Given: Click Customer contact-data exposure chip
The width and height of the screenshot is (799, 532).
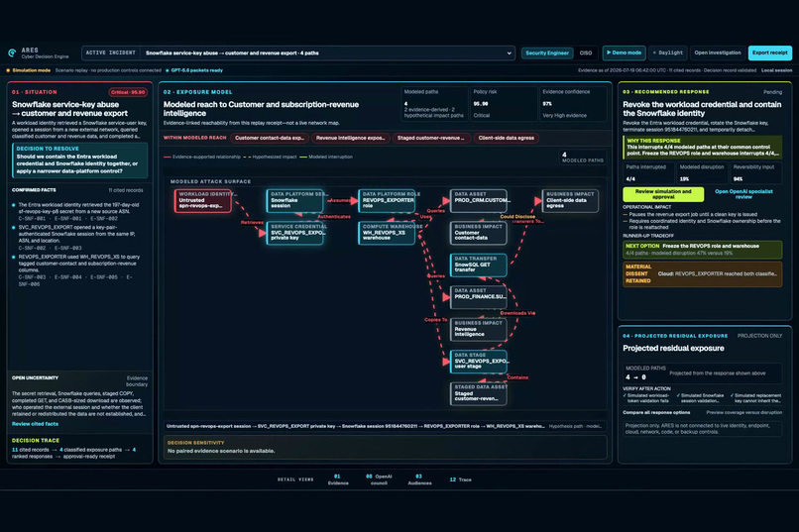Looking at the screenshot, I should tap(269, 138).
